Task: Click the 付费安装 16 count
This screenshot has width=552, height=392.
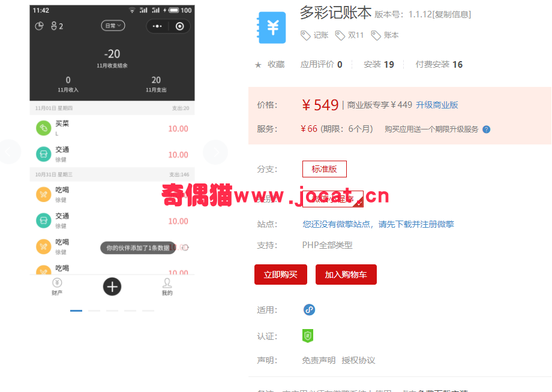Action: [x=439, y=64]
